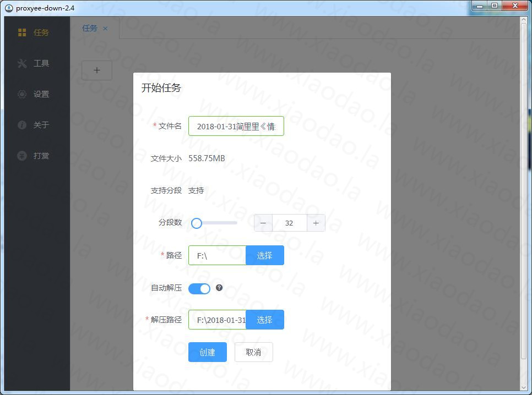Image resolution: width=532 pixels, height=395 pixels.
Task: Close the 任务 tab with its x
Action: click(x=105, y=29)
